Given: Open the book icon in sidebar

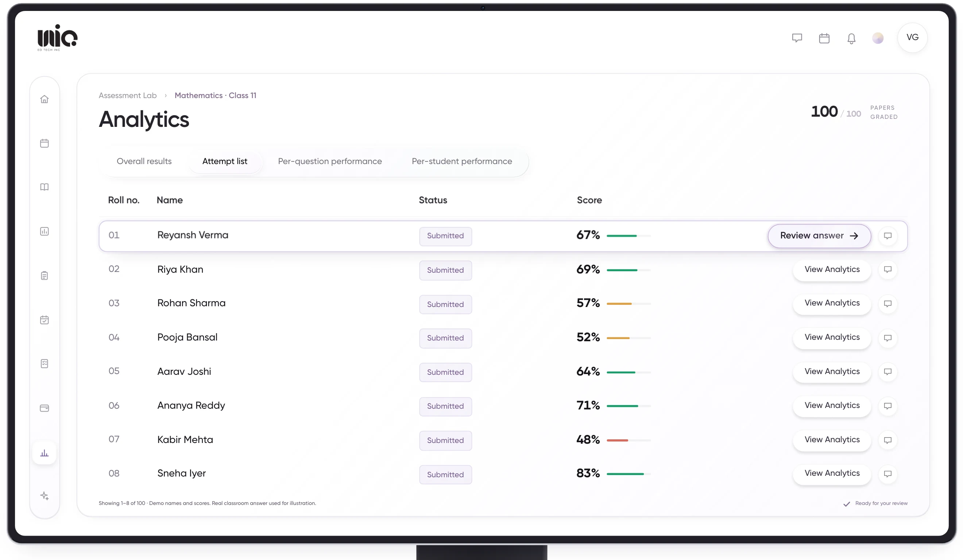Looking at the screenshot, I should tap(45, 187).
